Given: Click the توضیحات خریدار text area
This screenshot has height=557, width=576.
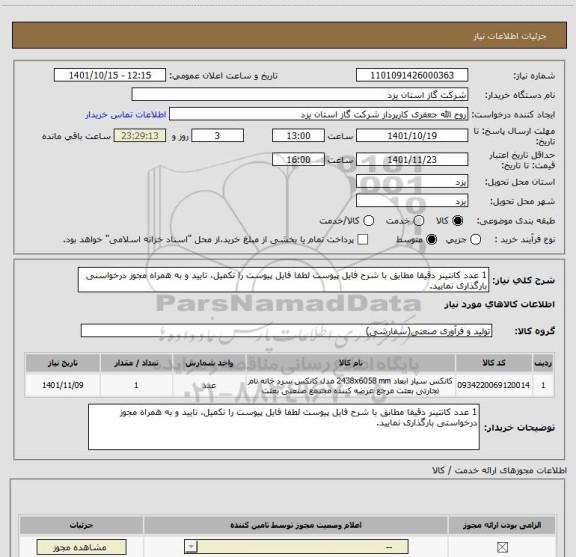Looking at the screenshot, I should (284, 427).
